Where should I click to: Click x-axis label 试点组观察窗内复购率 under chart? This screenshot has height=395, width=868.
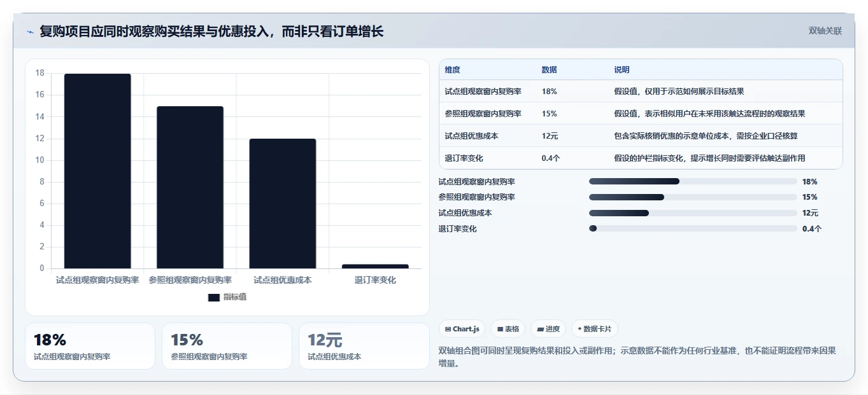(x=97, y=280)
